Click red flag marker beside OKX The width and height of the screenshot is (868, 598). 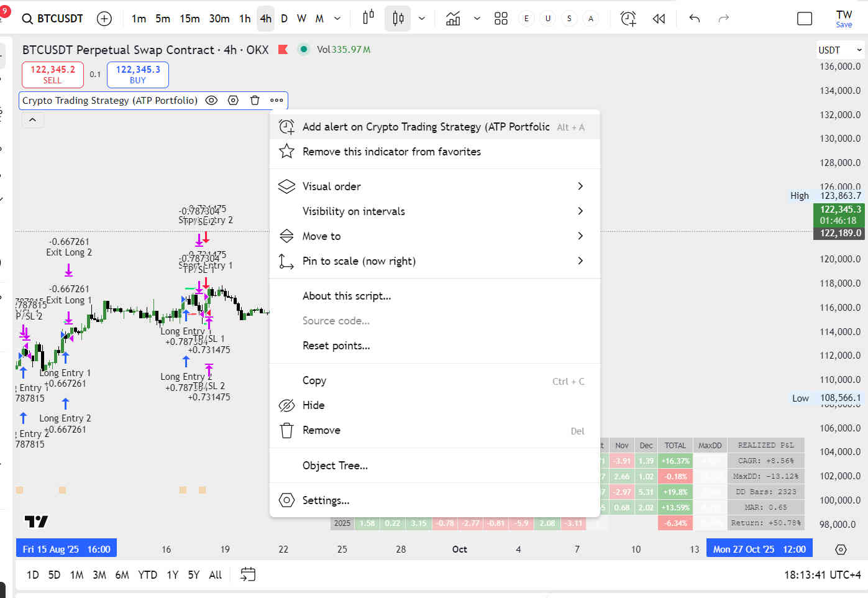(x=283, y=49)
